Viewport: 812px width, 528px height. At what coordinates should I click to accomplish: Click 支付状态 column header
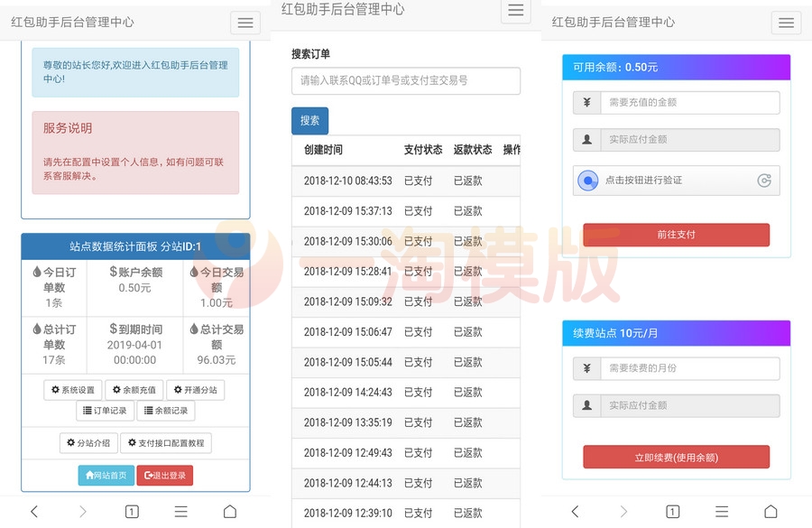point(423,150)
